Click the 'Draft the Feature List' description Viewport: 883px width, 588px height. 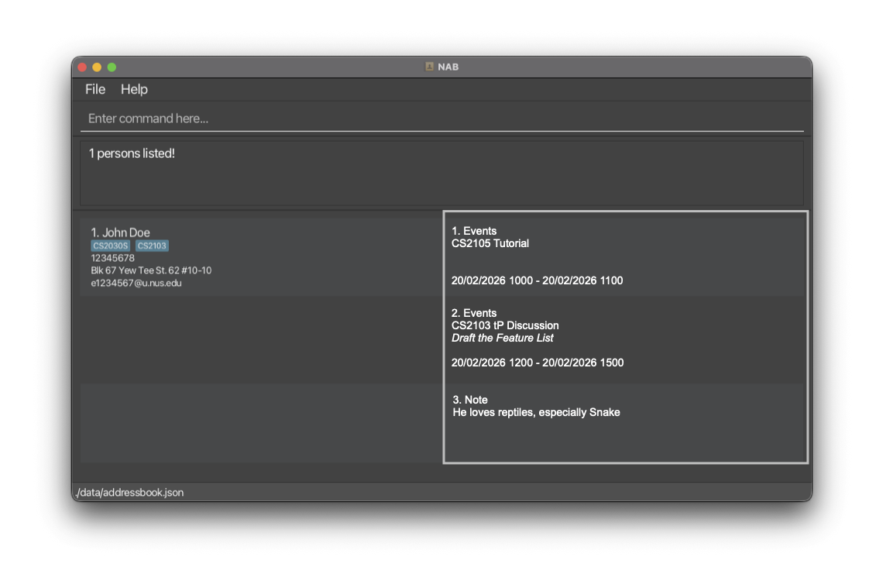[503, 338]
